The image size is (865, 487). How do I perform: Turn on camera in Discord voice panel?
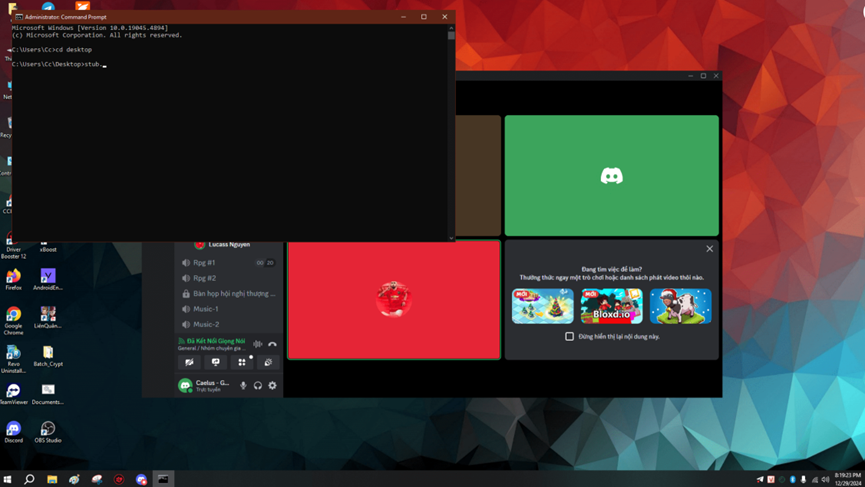click(189, 363)
